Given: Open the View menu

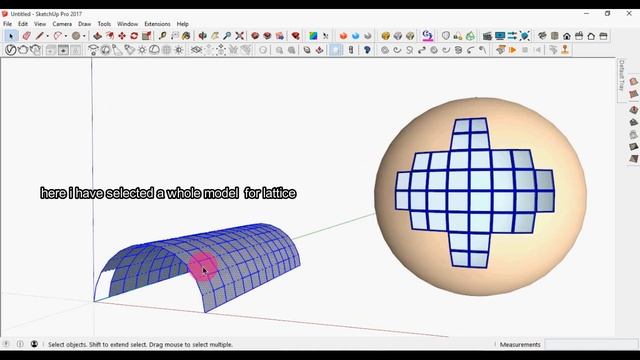Looking at the screenshot, I should pyautogui.click(x=40, y=24).
